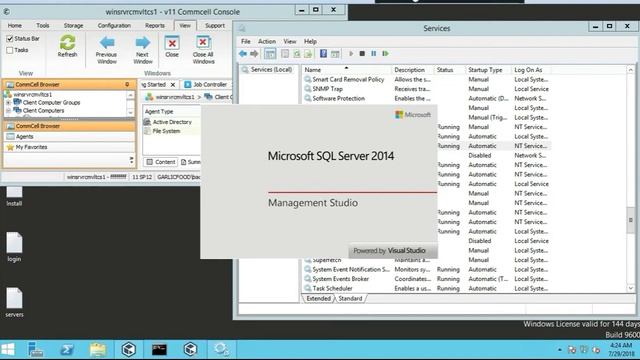This screenshot has height=360, width=640.
Task: Open File menu in Services window
Action: 246,41
